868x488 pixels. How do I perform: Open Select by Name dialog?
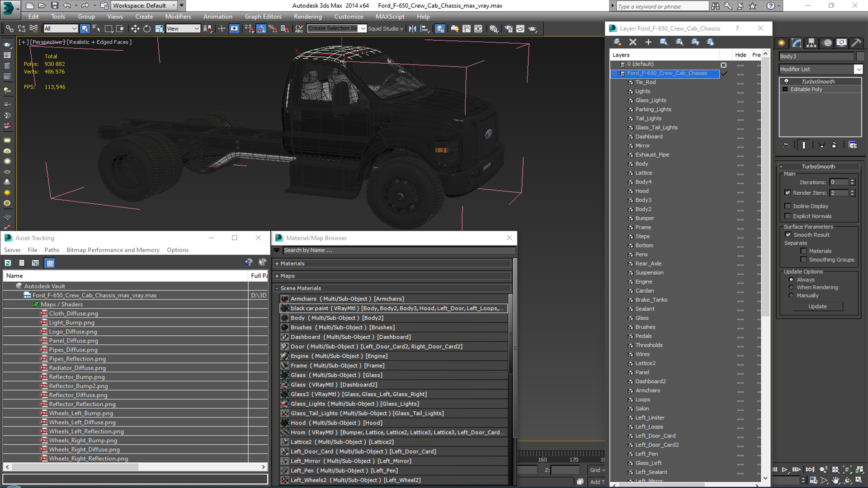(x=96, y=28)
